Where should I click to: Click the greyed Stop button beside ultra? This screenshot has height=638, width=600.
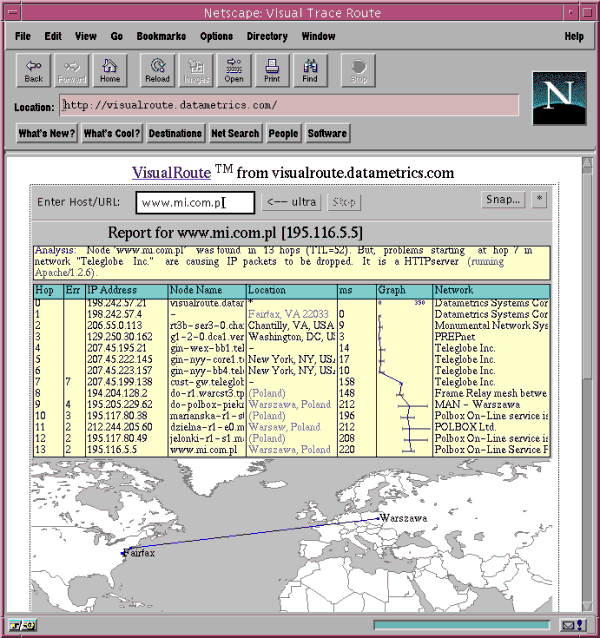[x=344, y=202]
